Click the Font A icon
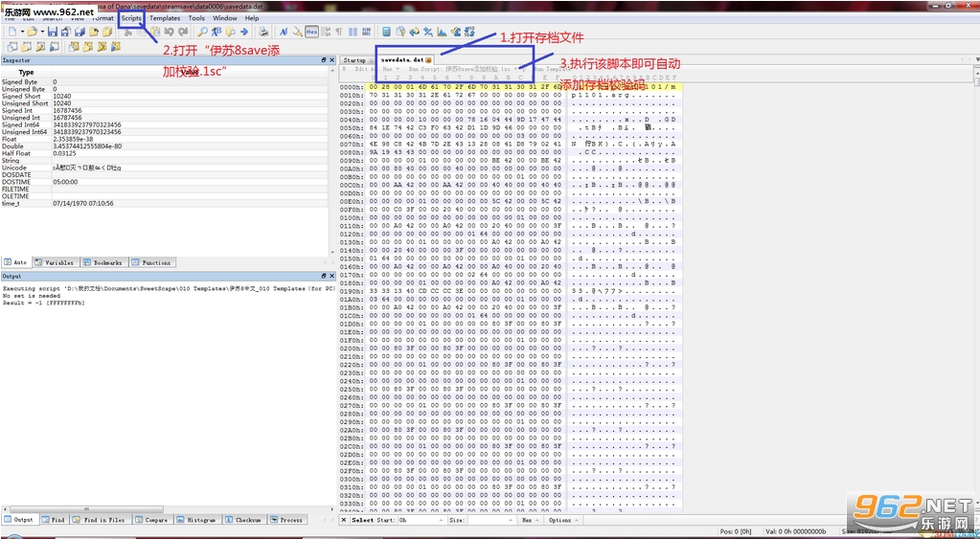Screen dimensions: 980x539 click(284, 32)
